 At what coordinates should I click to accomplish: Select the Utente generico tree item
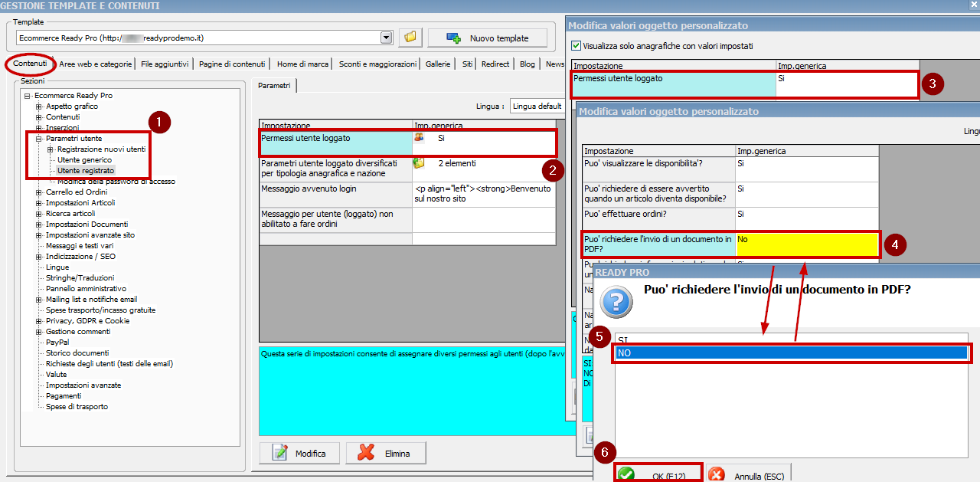84,160
